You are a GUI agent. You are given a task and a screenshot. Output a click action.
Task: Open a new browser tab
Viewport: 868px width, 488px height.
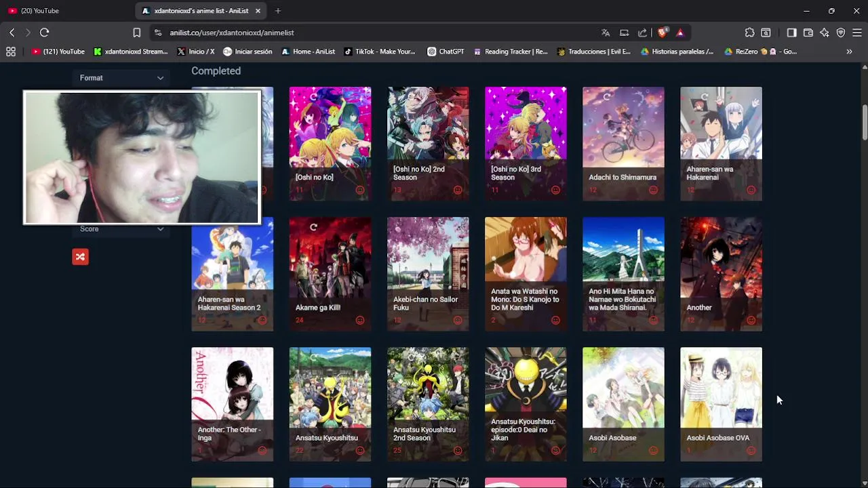(x=278, y=11)
